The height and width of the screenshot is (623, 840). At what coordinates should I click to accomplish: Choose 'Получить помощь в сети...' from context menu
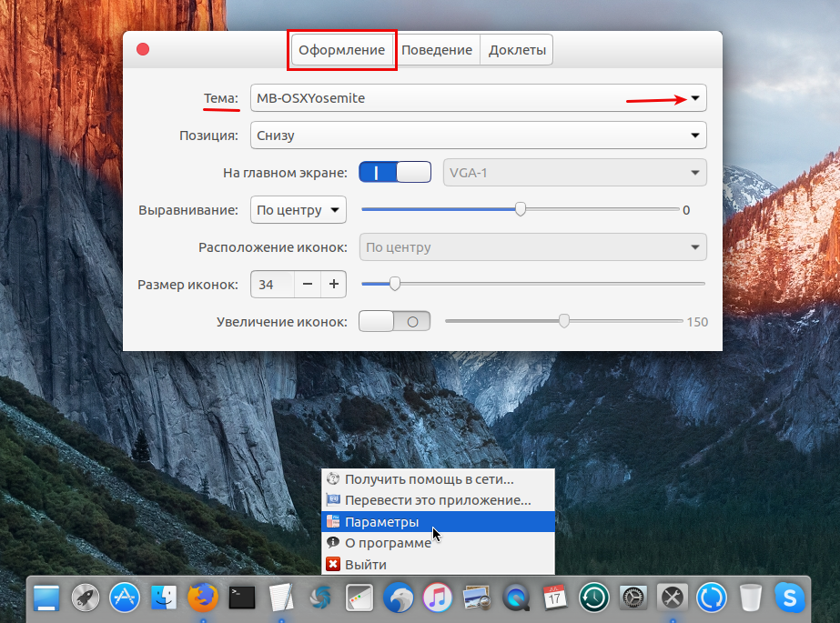(x=438, y=479)
